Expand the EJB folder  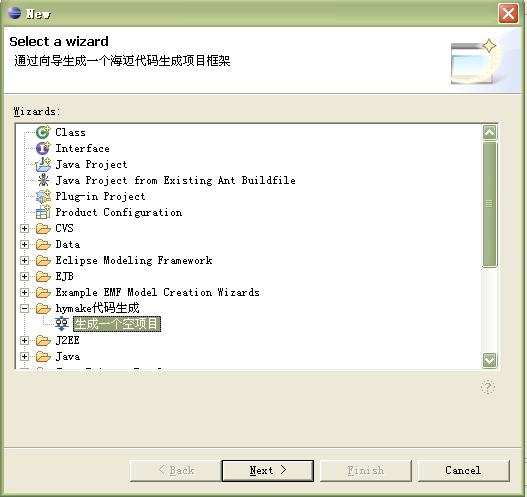pos(24,276)
